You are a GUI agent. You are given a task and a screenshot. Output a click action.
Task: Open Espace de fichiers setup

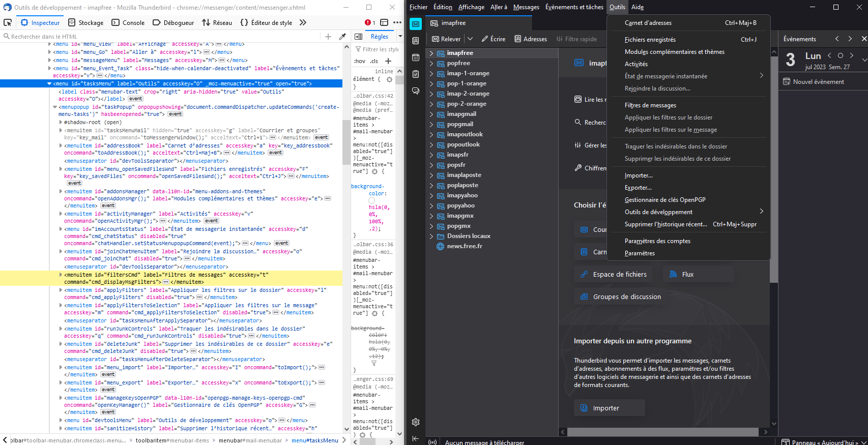coord(615,275)
